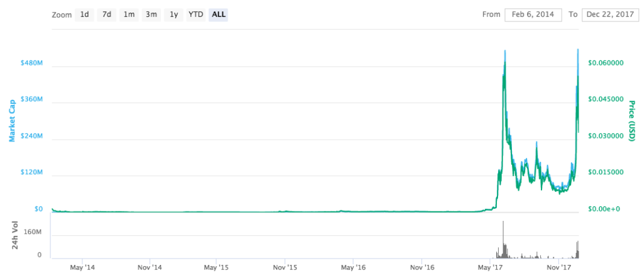Click the tallest volume bar near May '17
The image size is (644, 280).
click(x=504, y=240)
